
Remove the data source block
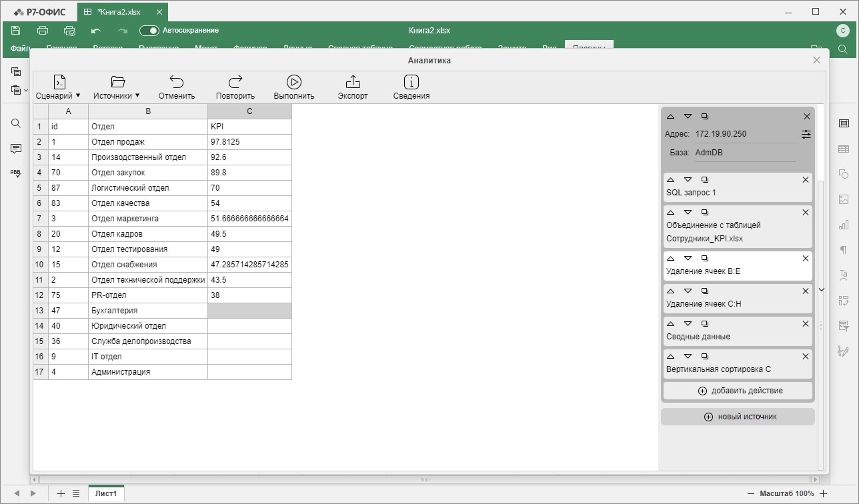(x=807, y=116)
